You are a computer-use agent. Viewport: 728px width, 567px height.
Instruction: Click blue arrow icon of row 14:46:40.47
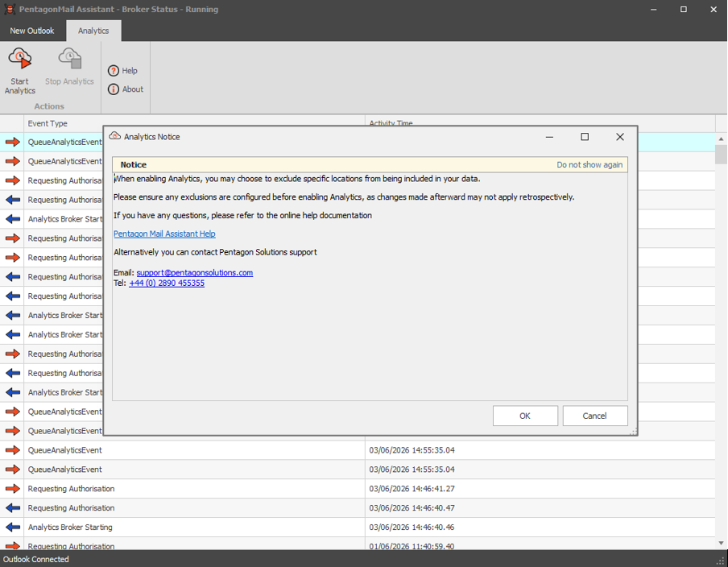tap(13, 508)
